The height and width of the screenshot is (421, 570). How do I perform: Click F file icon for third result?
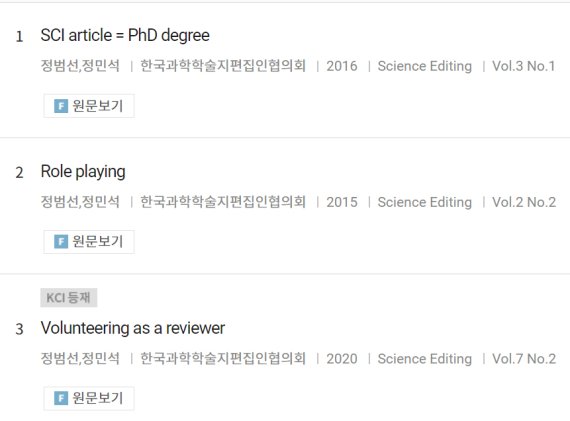pos(61,398)
